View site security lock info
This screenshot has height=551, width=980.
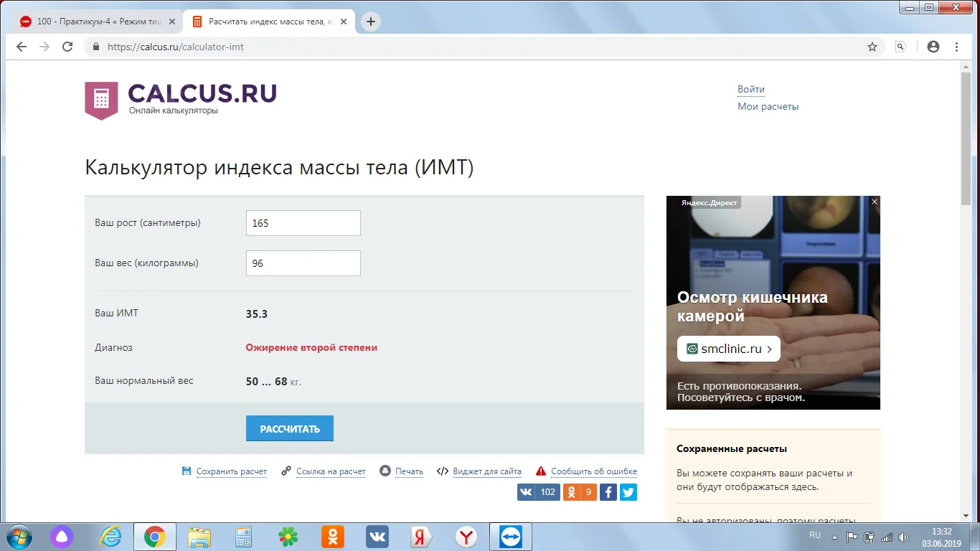(x=95, y=47)
